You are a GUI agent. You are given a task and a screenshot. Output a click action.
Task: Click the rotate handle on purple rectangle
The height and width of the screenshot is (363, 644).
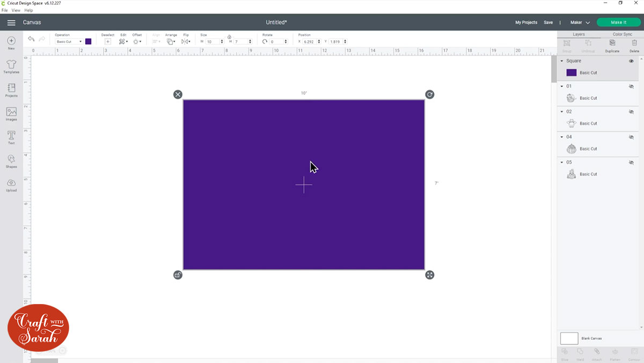pyautogui.click(x=429, y=94)
